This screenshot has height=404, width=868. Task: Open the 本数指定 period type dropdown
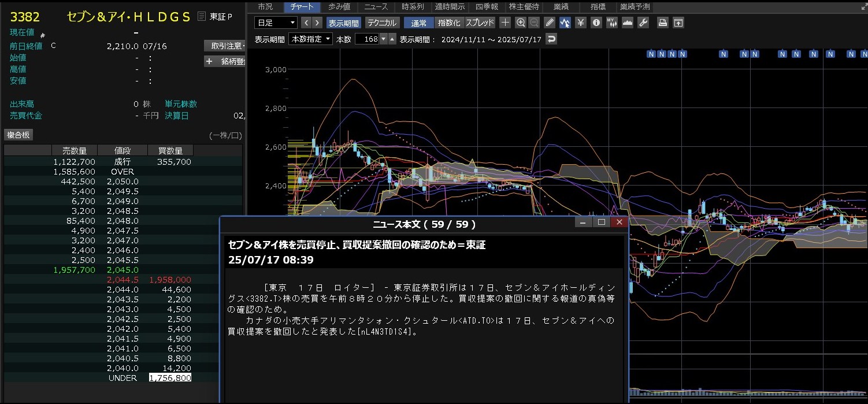click(x=311, y=39)
